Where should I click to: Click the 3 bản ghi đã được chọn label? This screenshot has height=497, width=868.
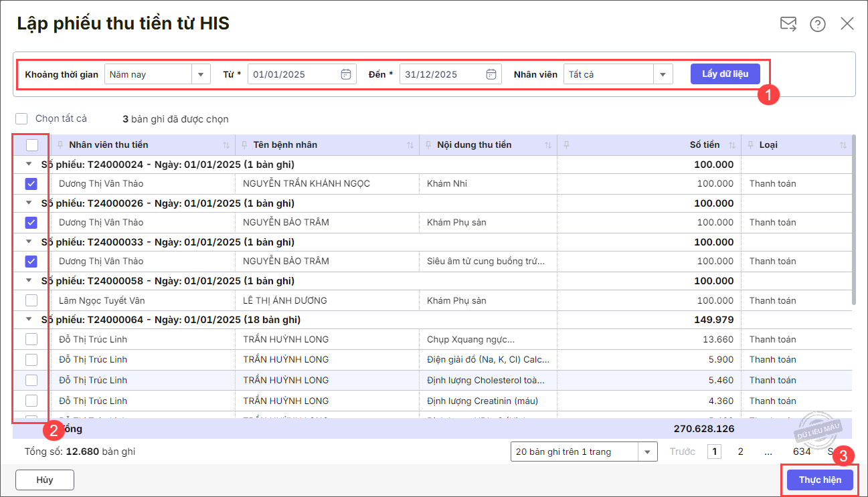pos(175,119)
